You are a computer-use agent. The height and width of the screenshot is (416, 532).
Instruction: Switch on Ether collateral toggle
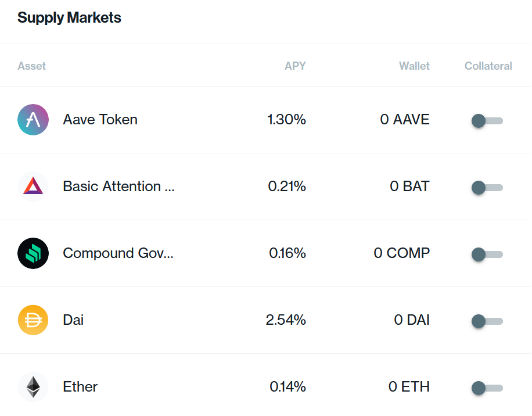pyautogui.click(x=487, y=388)
